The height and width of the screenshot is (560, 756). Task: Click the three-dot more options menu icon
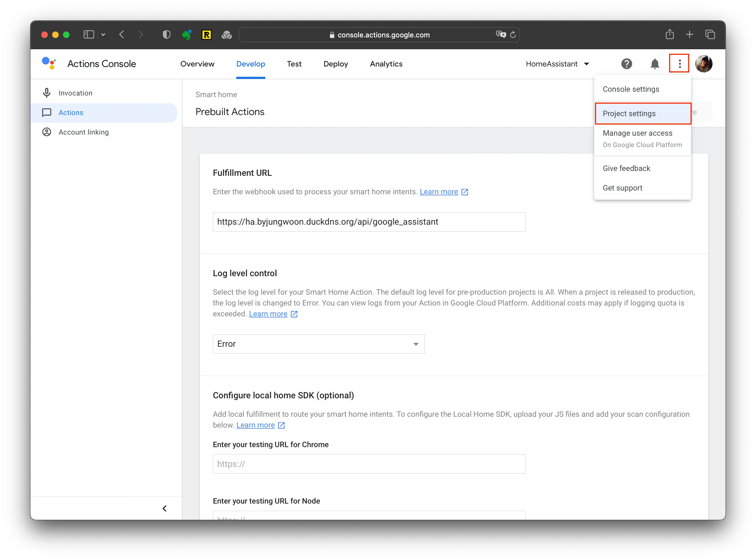679,64
